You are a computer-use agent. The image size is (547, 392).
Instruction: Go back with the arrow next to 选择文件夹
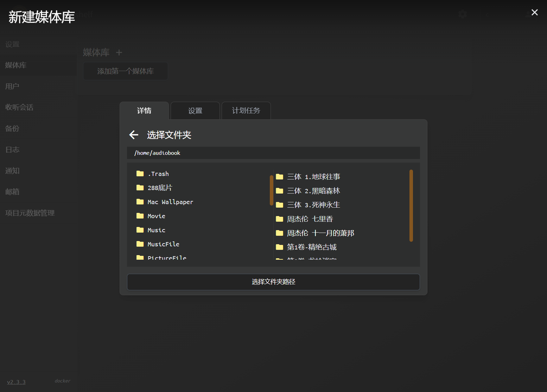(x=134, y=134)
